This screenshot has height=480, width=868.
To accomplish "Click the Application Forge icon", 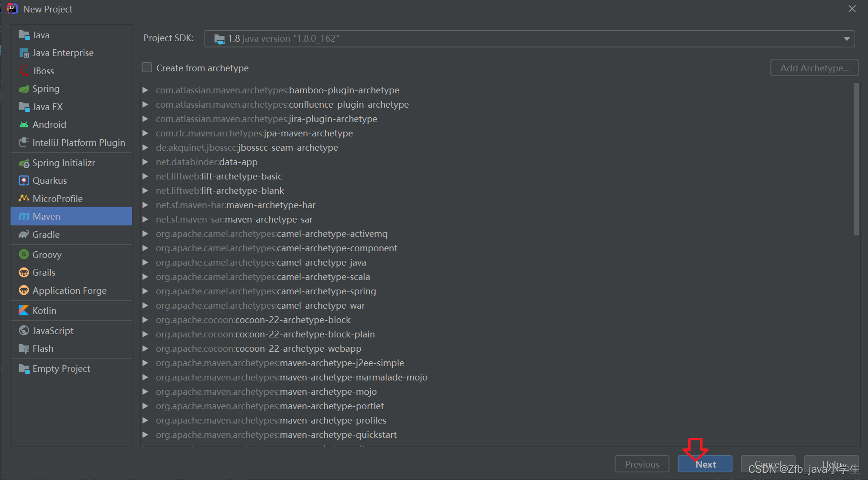I will (24, 290).
